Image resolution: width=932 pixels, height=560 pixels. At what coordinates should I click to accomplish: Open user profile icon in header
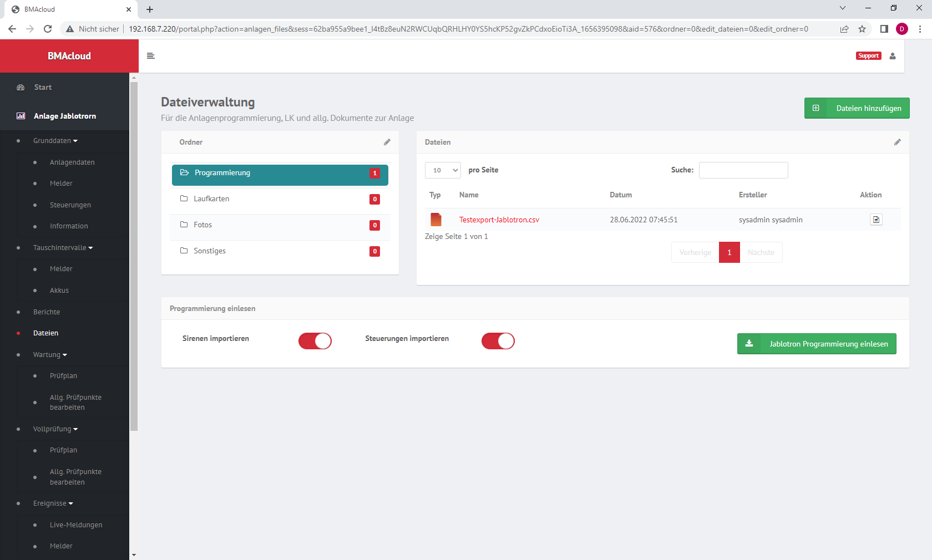coord(893,56)
